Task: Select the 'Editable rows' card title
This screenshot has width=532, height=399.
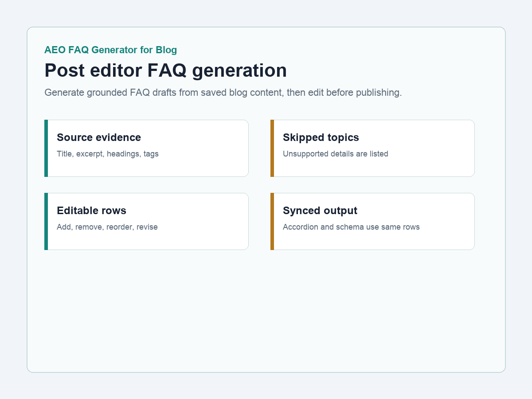Action: (91, 211)
